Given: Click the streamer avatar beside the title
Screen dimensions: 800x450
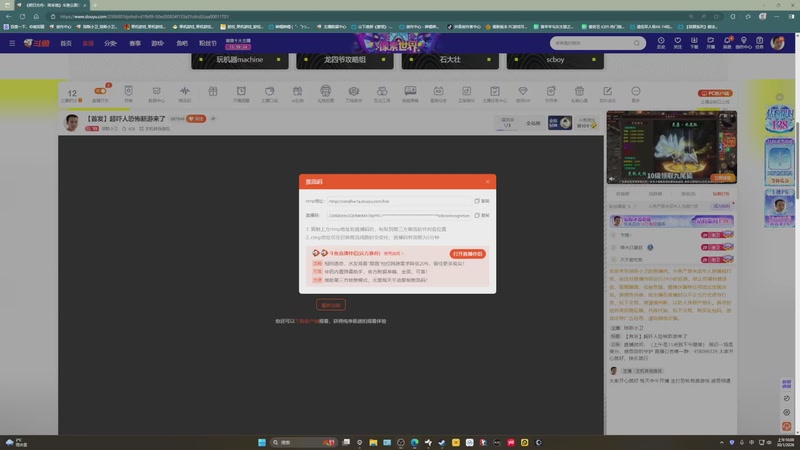Looking at the screenshot, I should click(x=72, y=122).
